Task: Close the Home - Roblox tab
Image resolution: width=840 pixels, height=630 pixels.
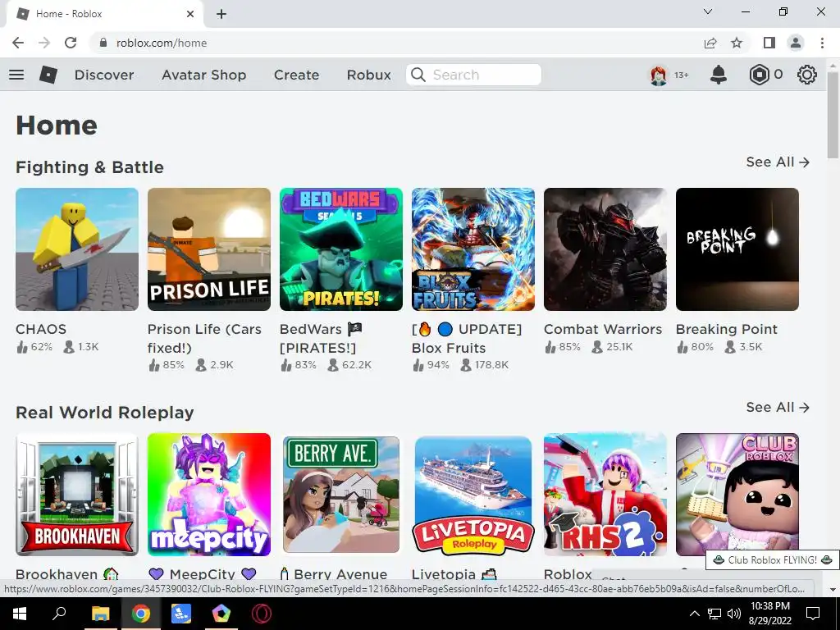Action: 190,14
